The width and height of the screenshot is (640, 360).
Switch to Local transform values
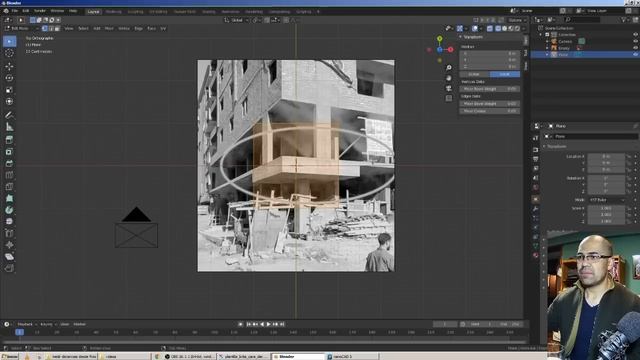[505, 74]
